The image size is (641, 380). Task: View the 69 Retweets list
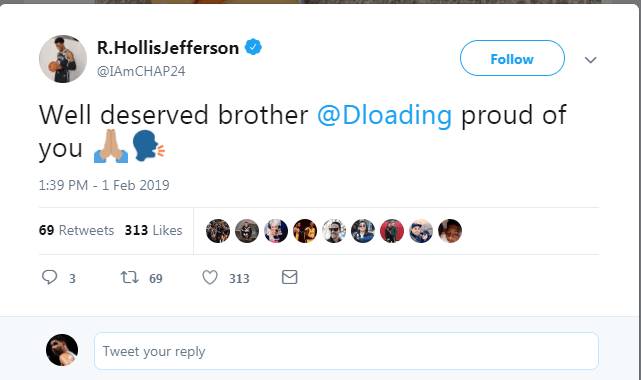76,230
